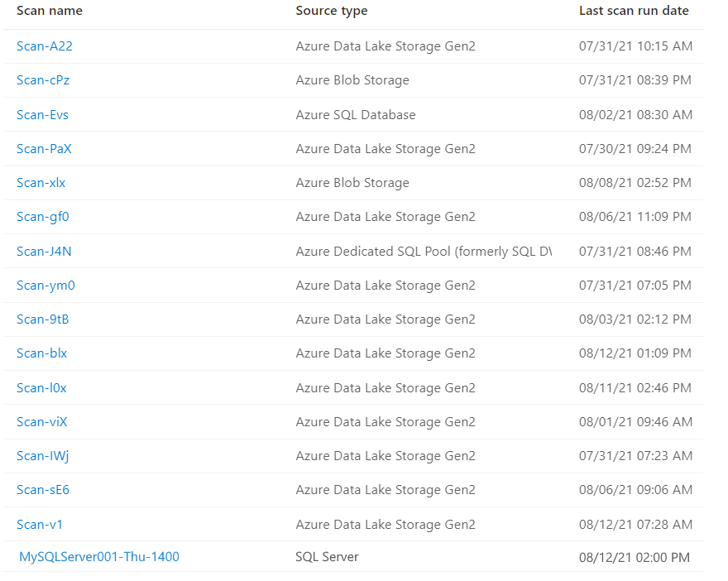Click the Scan-Evs link
Viewport: 728px width, 581px height.
(42, 114)
